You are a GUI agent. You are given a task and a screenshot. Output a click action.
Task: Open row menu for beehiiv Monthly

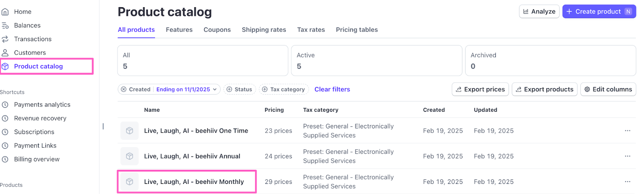(627, 182)
